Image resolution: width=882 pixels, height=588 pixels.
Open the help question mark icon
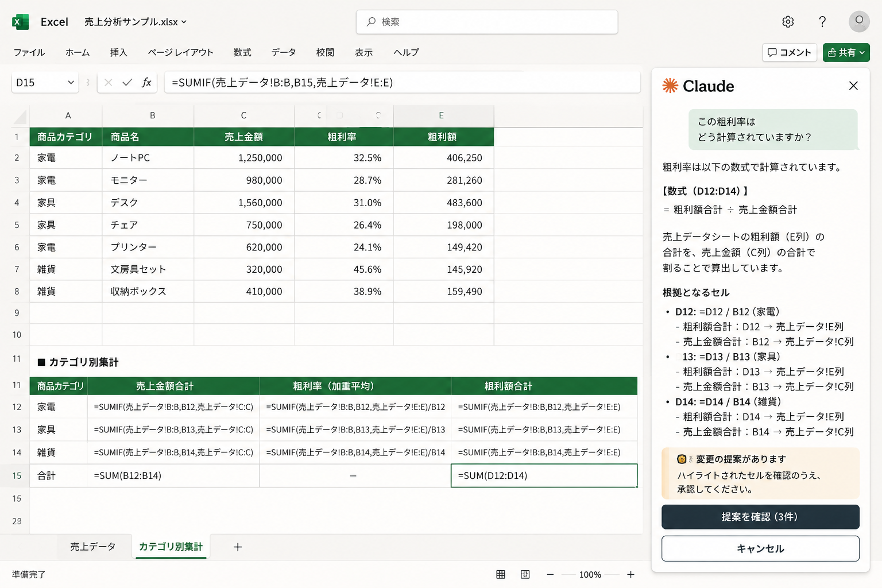pos(822,22)
